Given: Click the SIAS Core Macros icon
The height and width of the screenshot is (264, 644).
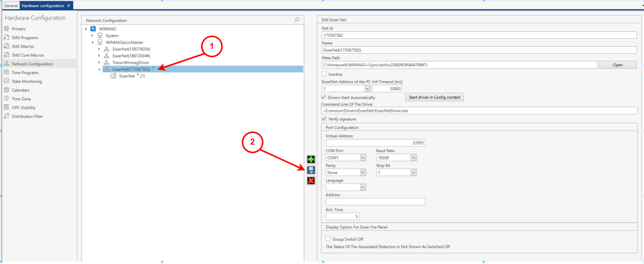Looking at the screenshot, I should pyautogui.click(x=7, y=55).
